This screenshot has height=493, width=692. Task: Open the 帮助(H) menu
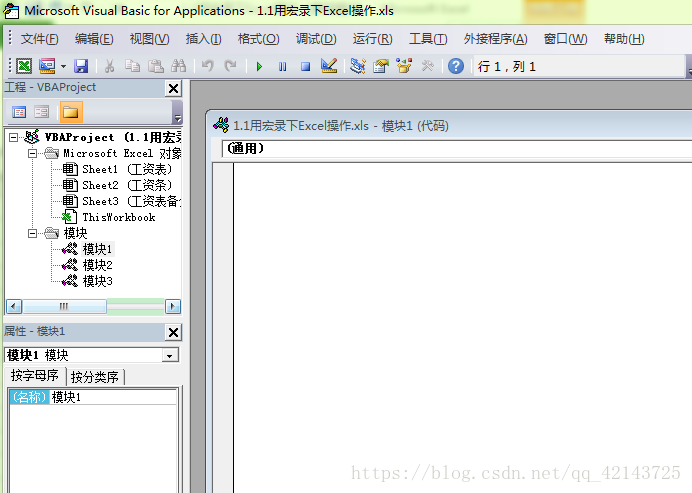click(624, 39)
